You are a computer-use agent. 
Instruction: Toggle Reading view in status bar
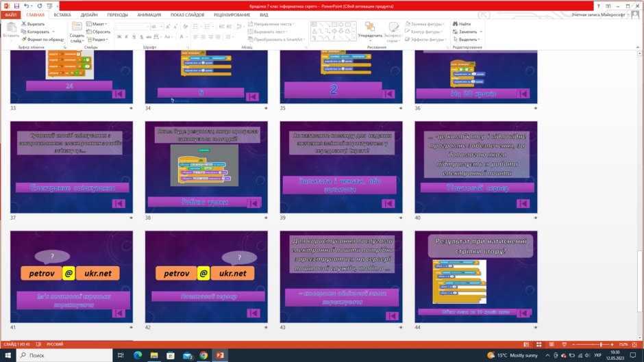[552, 344]
